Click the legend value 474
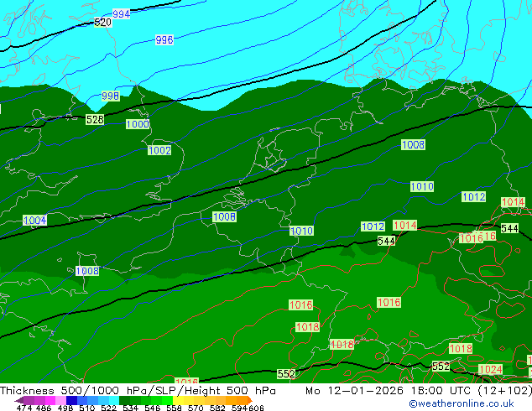This screenshot has width=532, height=411. point(24,408)
